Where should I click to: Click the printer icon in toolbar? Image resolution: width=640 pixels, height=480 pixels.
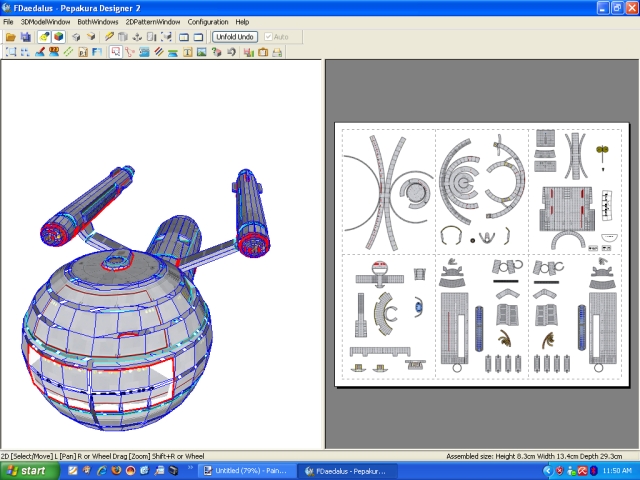click(x=277, y=52)
